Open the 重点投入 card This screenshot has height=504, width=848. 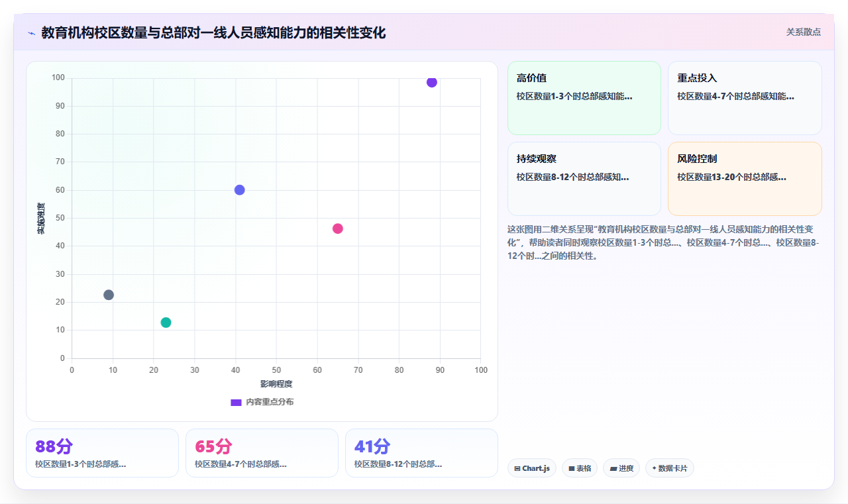745,98
